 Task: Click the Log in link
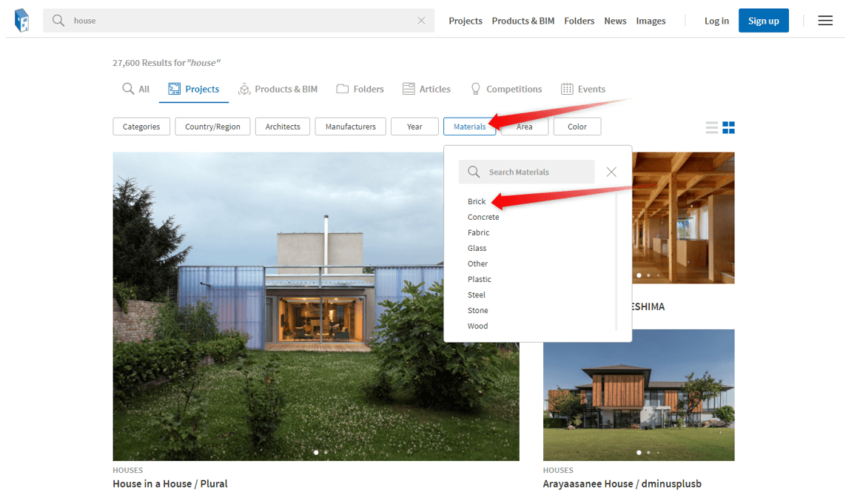click(x=716, y=21)
